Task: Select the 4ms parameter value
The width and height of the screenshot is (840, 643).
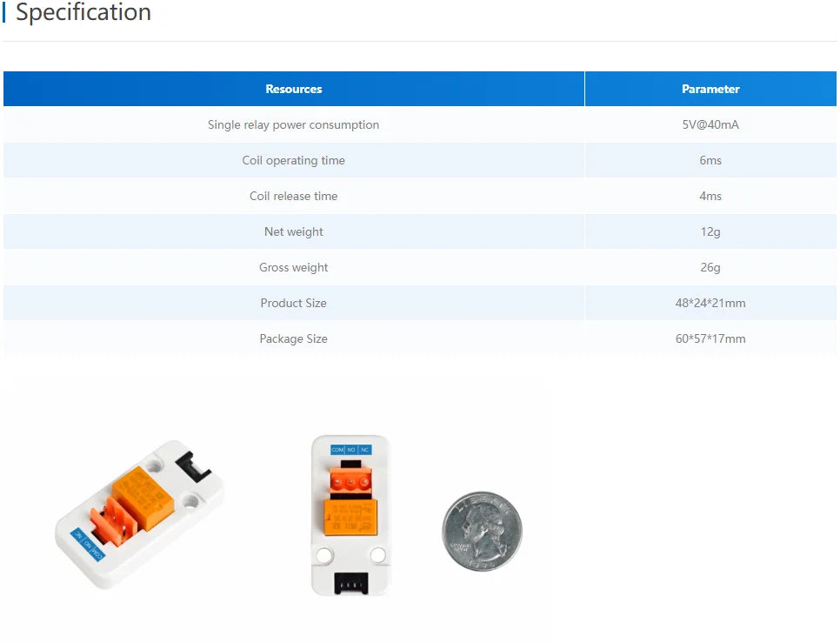Action: pos(710,196)
